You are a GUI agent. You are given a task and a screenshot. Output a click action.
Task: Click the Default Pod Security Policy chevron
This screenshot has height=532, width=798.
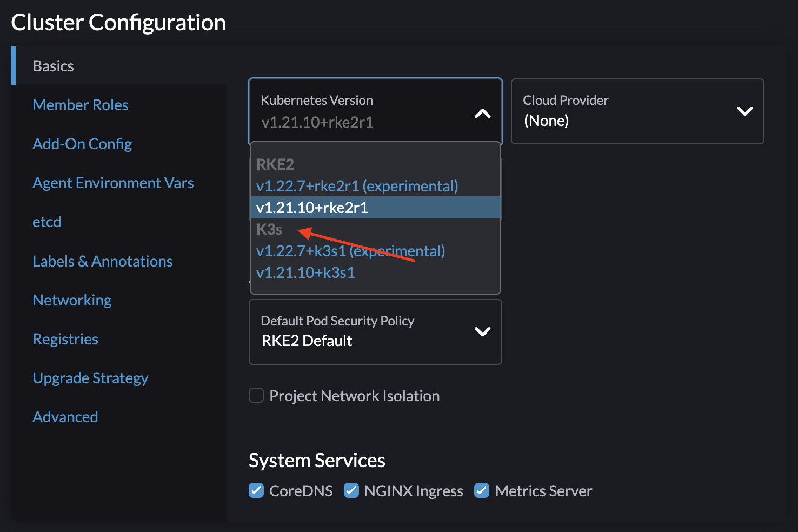point(482,332)
